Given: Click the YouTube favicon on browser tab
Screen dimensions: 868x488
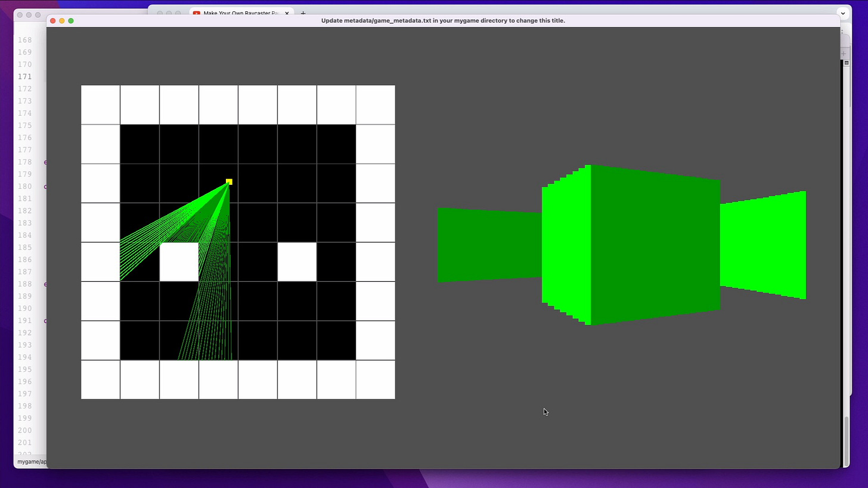Looking at the screenshot, I should tap(196, 13).
